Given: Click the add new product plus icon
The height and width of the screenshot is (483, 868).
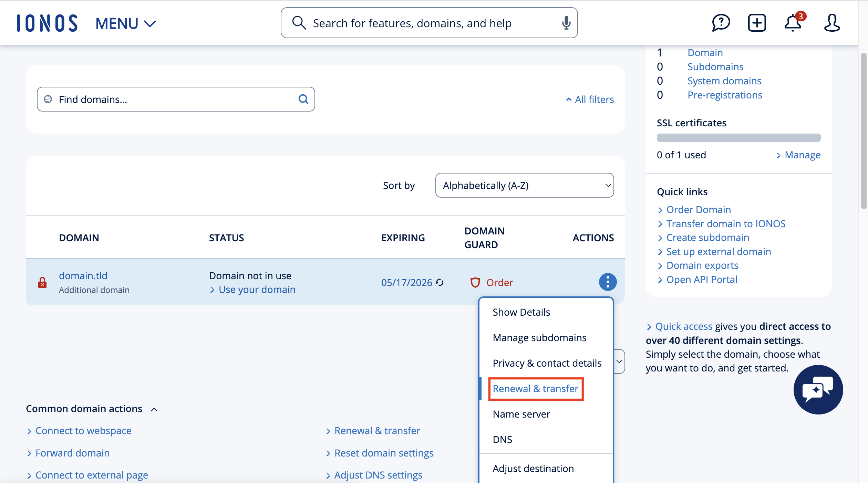Looking at the screenshot, I should 757,22.
